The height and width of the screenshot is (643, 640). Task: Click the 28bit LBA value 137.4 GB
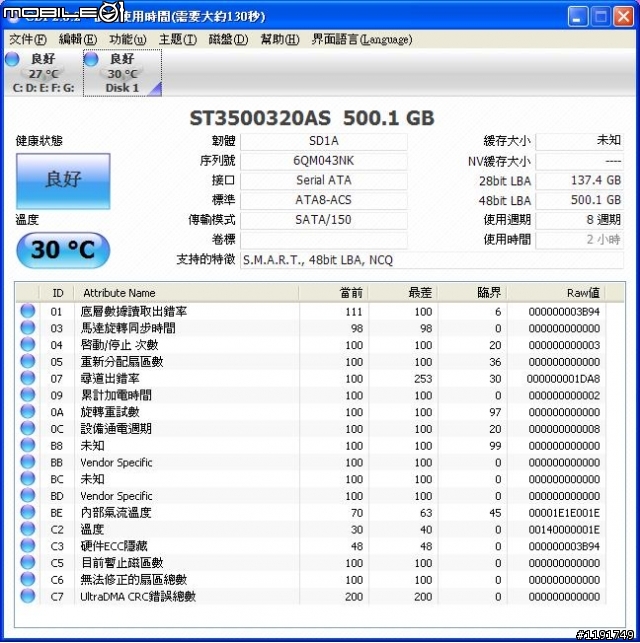[580, 181]
